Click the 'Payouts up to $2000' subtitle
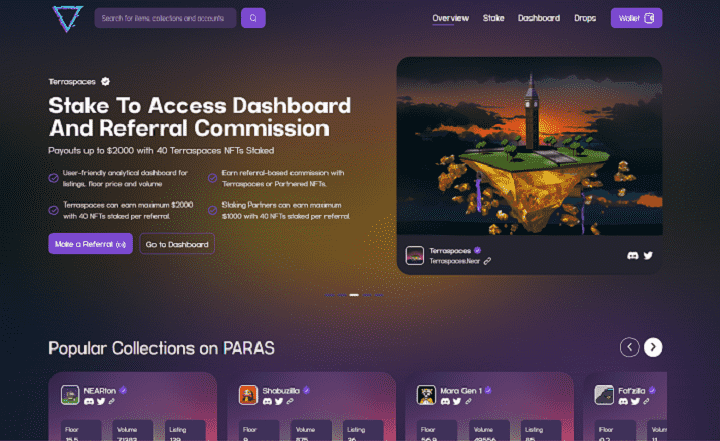 [x=161, y=150]
